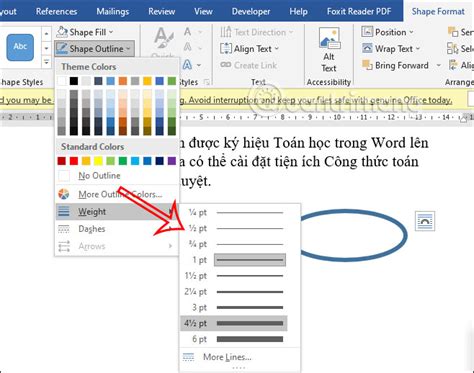Set outline weight to 1½ pt
This screenshot has width=474, height=373.
(x=234, y=276)
